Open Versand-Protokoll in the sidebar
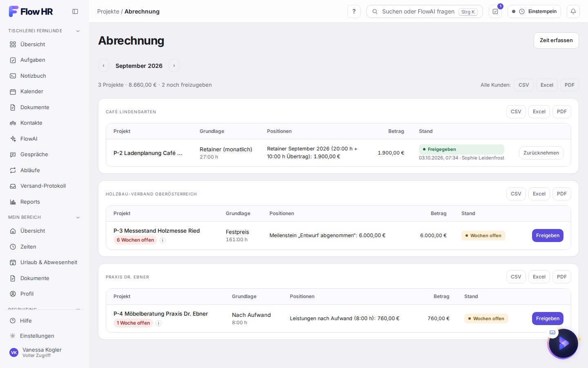Viewport: 588px width, 368px height. click(x=45, y=186)
